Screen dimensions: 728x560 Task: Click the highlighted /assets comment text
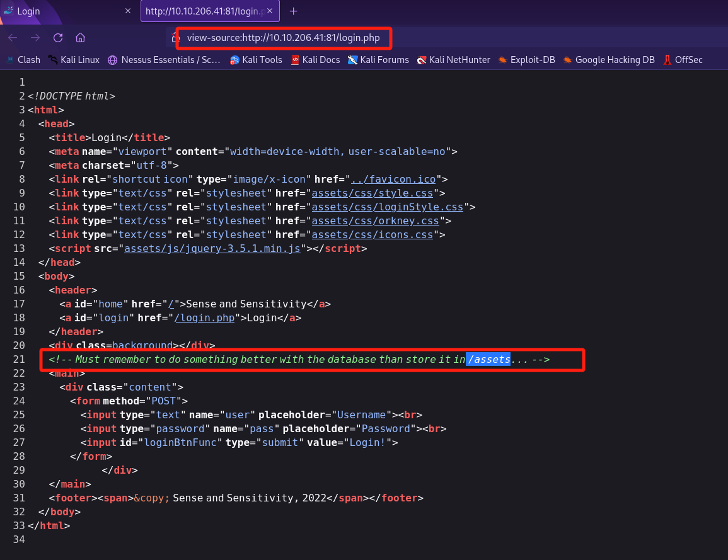click(x=487, y=359)
